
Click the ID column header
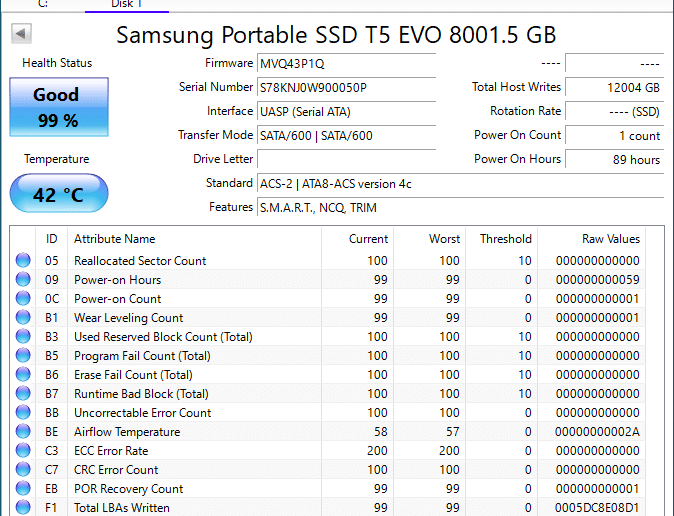pyautogui.click(x=51, y=239)
